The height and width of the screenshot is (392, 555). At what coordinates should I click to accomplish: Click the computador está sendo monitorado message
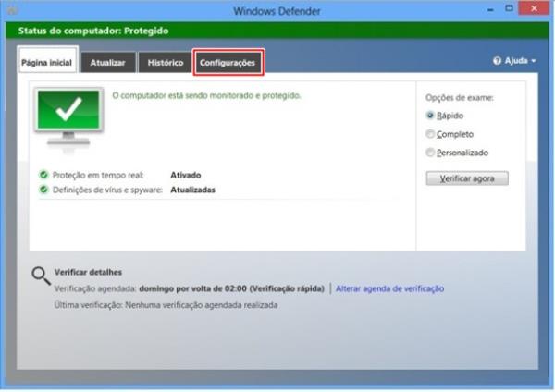tap(206, 95)
